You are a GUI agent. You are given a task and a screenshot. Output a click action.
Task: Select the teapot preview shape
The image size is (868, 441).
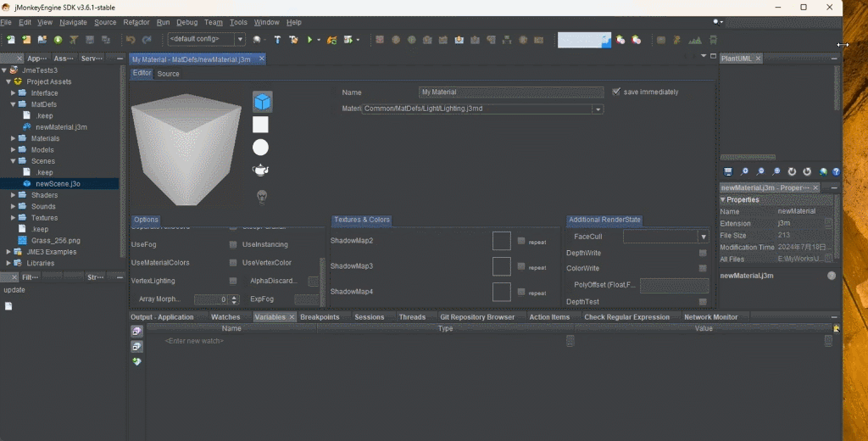[260, 170]
